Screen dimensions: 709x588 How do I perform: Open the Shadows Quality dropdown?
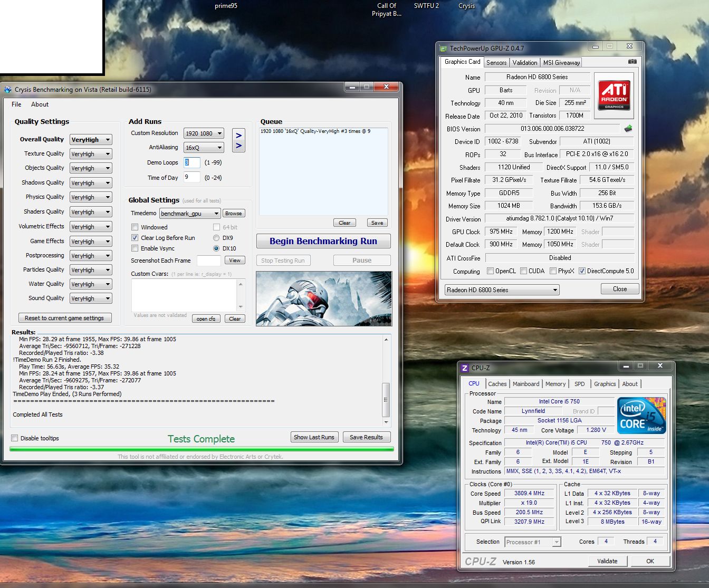click(x=91, y=183)
